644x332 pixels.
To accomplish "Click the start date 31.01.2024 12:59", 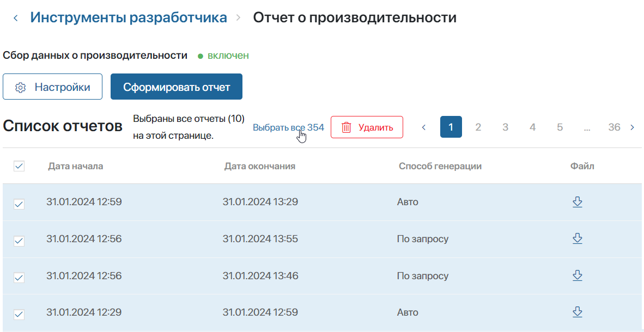I will (84, 202).
